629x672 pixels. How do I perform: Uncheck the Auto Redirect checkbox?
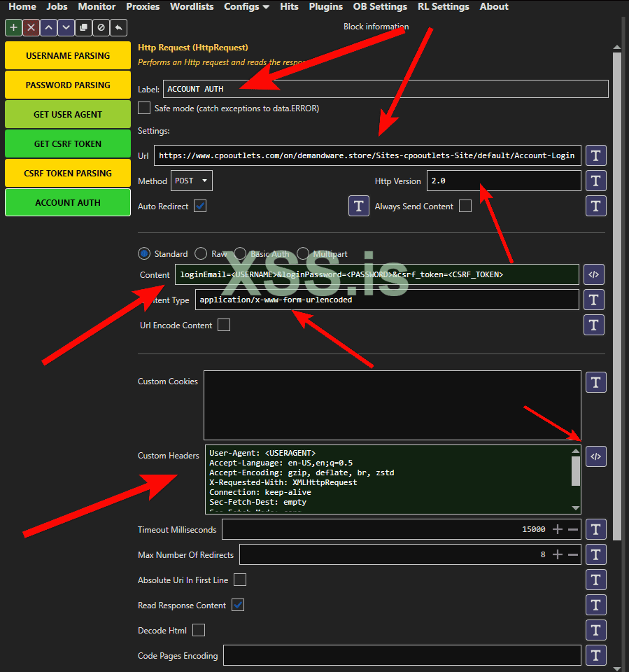(x=200, y=206)
